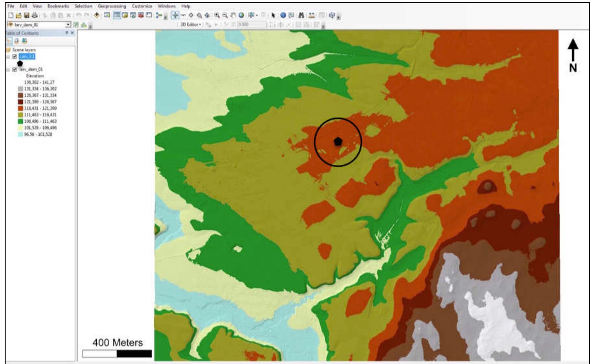Click the Print icon in toolbar
The image size is (599, 364).
click(x=35, y=15)
